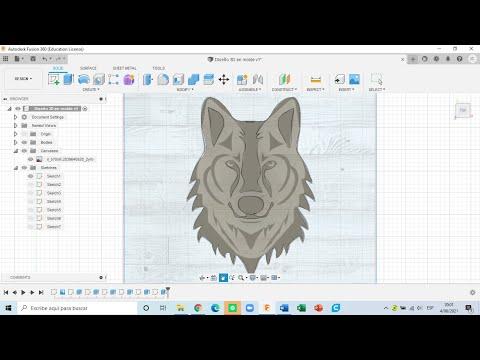The width and height of the screenshot is (480, 360).
Task: Open the DESIGN workspace dropdown
Action: [x=23, y=79]
